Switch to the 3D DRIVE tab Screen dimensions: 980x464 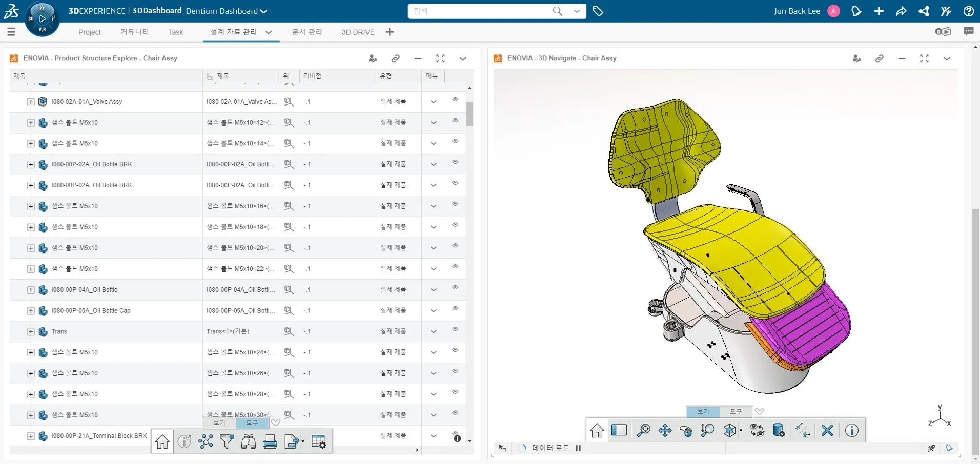coord(358,32)
